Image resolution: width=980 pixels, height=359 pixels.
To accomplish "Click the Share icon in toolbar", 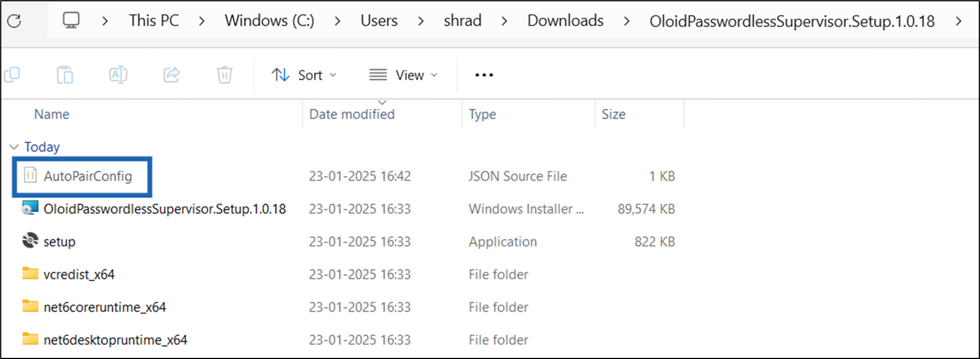I will 171,75.
